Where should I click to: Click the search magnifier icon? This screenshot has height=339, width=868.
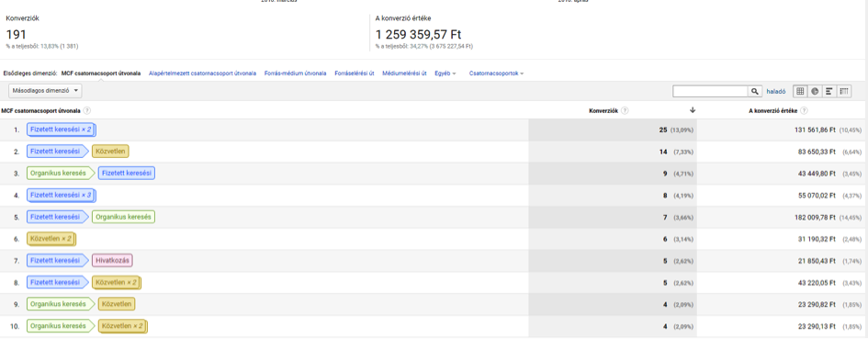coord(755,91)
